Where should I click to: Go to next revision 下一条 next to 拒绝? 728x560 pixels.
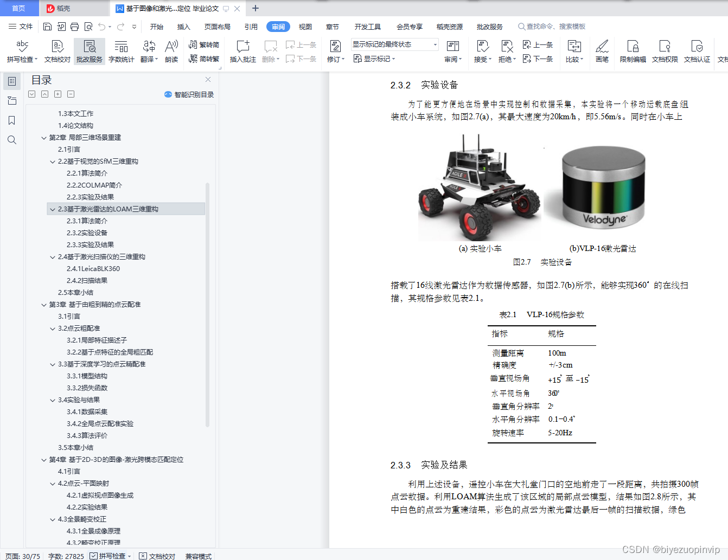click(538, 59)
